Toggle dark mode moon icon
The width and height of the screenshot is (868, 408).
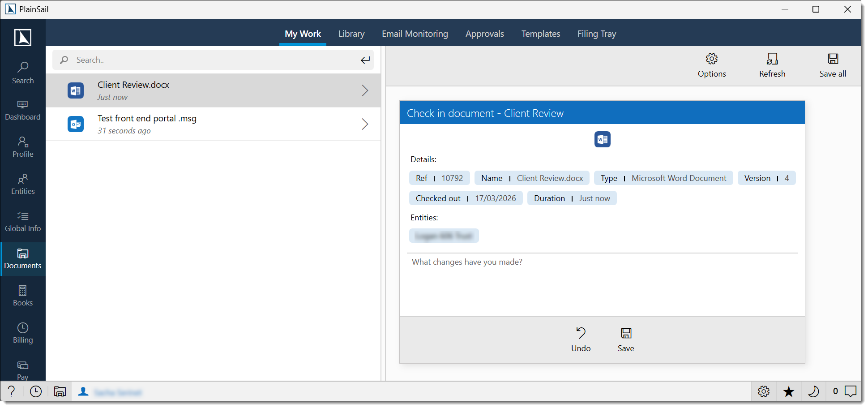coord(813,391)
